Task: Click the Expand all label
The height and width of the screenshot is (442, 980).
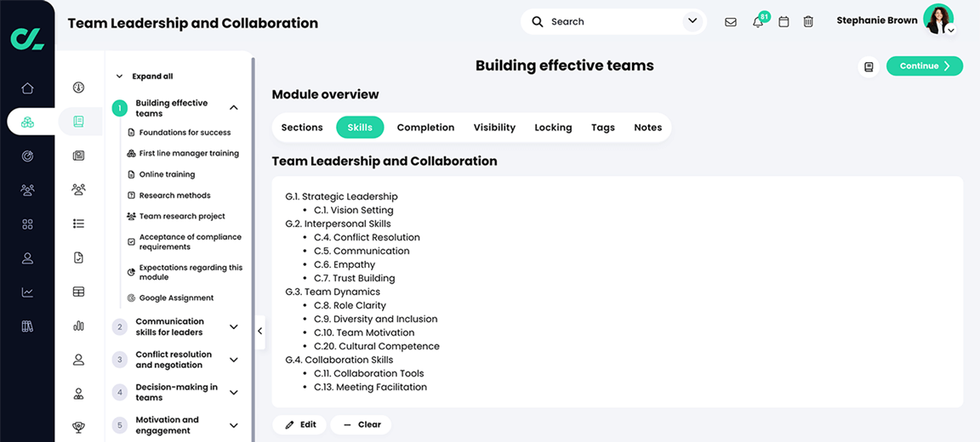Action: coord(152,76)
